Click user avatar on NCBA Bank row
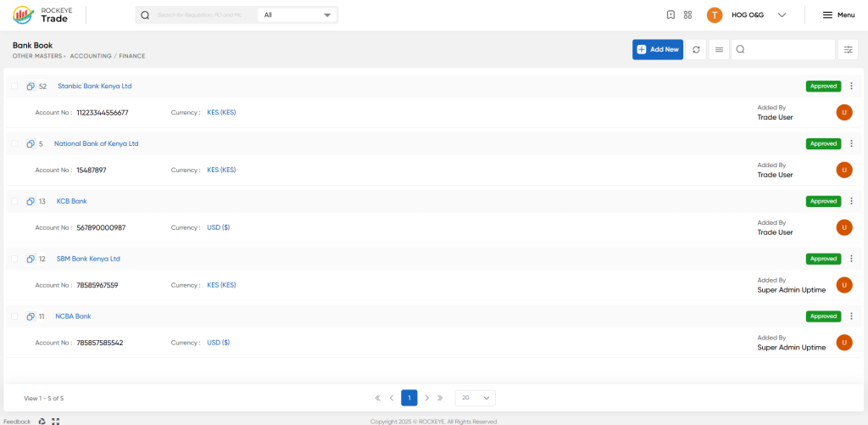868x425 pixels. [844, 343]
